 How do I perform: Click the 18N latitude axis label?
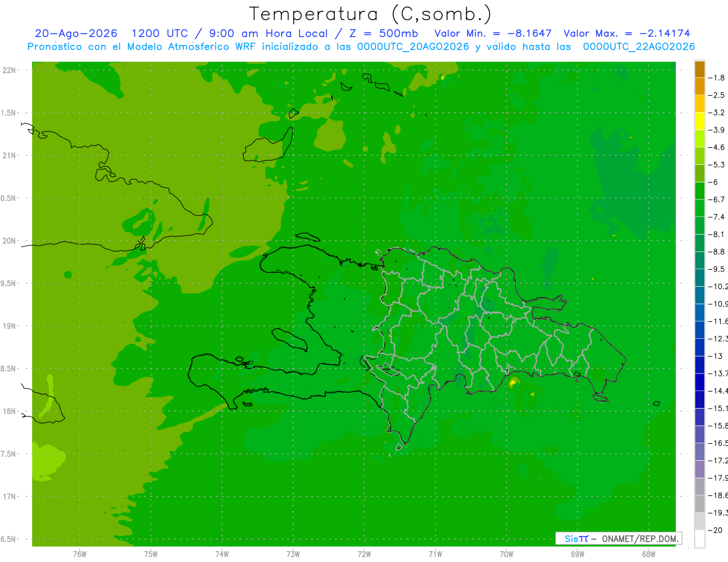coord(9,412)
